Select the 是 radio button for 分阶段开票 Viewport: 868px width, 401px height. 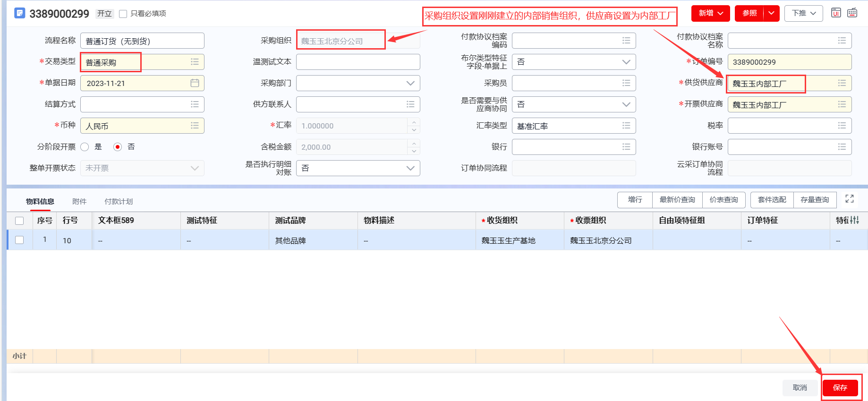[x=85, y=147]
